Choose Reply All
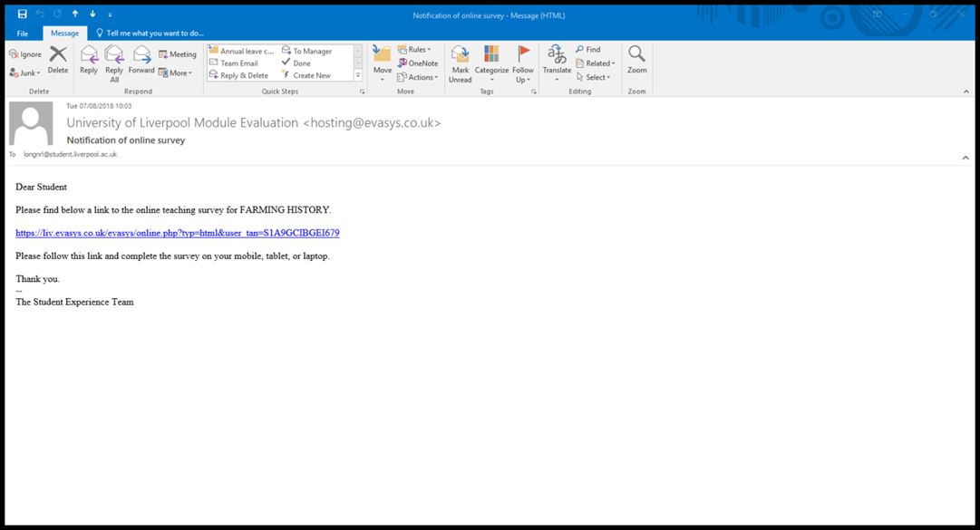This screenshot has height=530, width=980. click(x=114, y=63)
